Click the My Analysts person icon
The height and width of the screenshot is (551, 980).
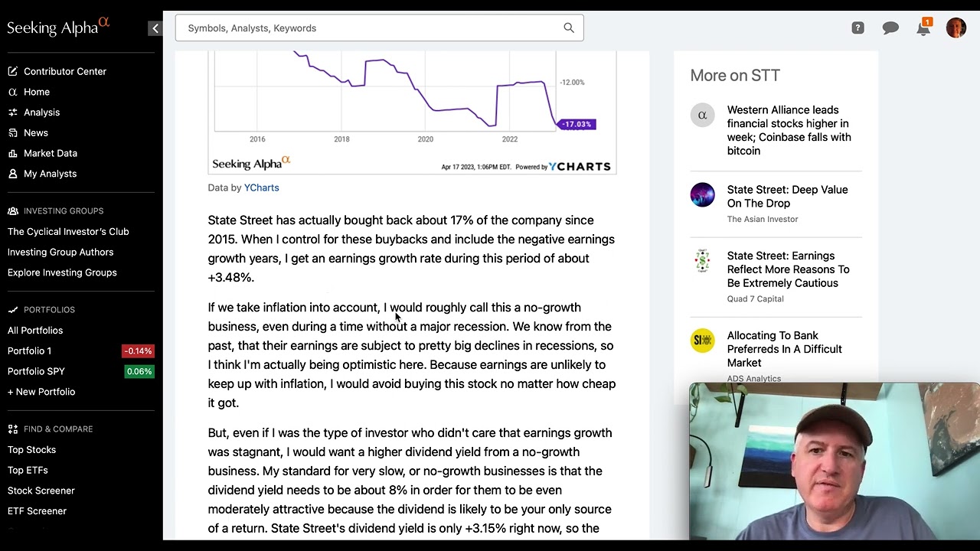tap(13, 174)
